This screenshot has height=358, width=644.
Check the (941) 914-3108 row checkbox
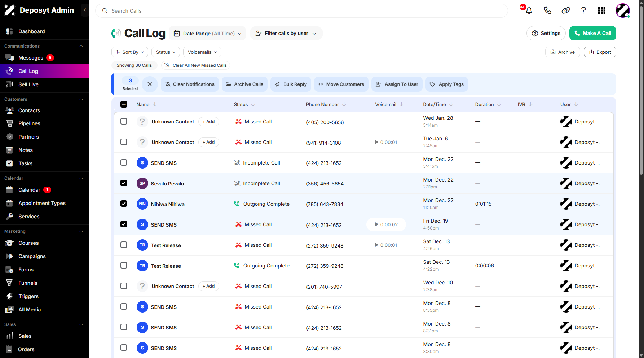124,142
